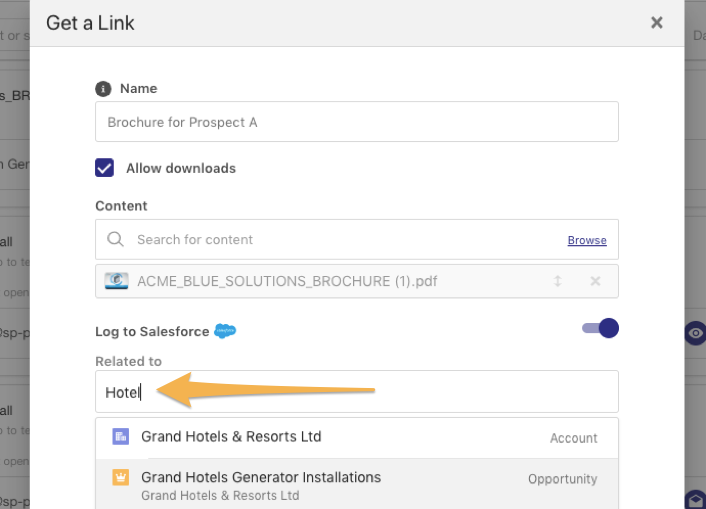This screenshot has width=706, height=509.
Task: Open the Browse content link
Action: (587, 240)
